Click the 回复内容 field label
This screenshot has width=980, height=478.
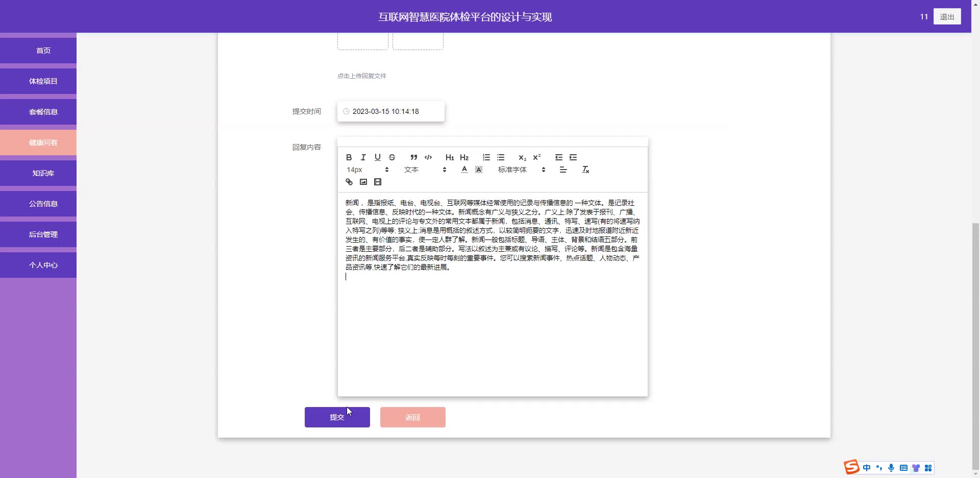[307, 147]
